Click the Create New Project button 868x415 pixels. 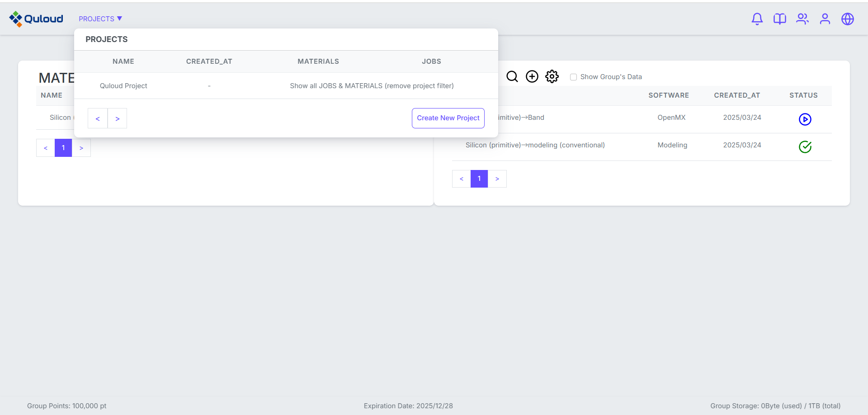tap(448, 118)
